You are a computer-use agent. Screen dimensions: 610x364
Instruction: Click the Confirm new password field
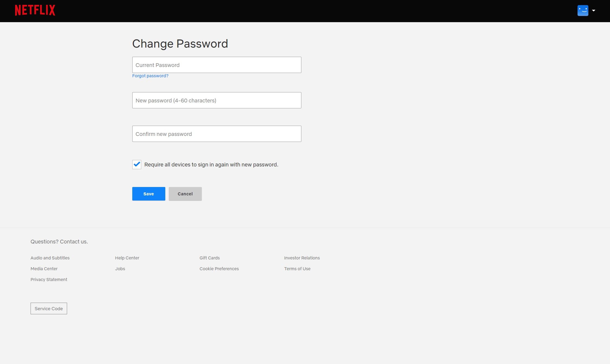[x=216, y=133]
